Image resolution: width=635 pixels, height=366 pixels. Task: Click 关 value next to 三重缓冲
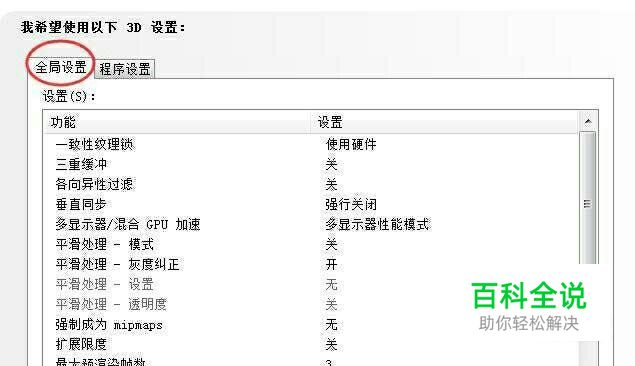point(331,164)
